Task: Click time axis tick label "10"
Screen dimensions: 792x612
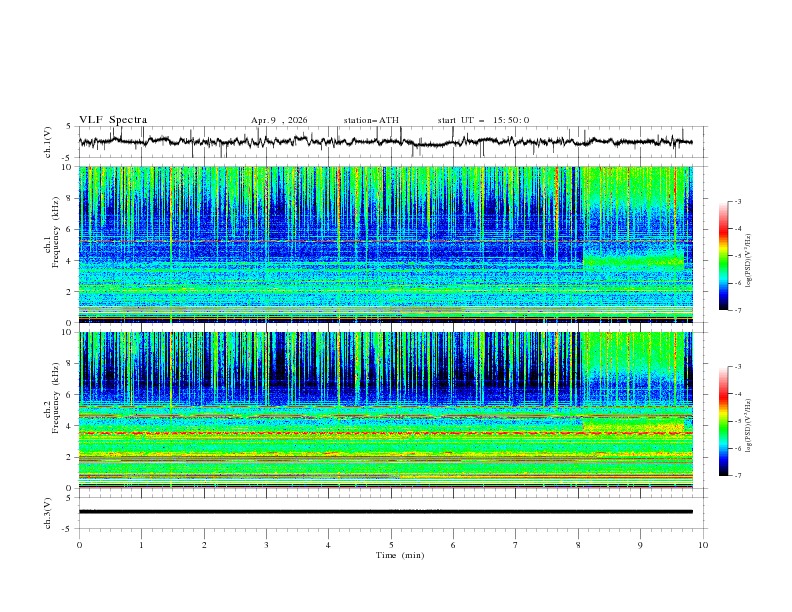Action: 703,545
